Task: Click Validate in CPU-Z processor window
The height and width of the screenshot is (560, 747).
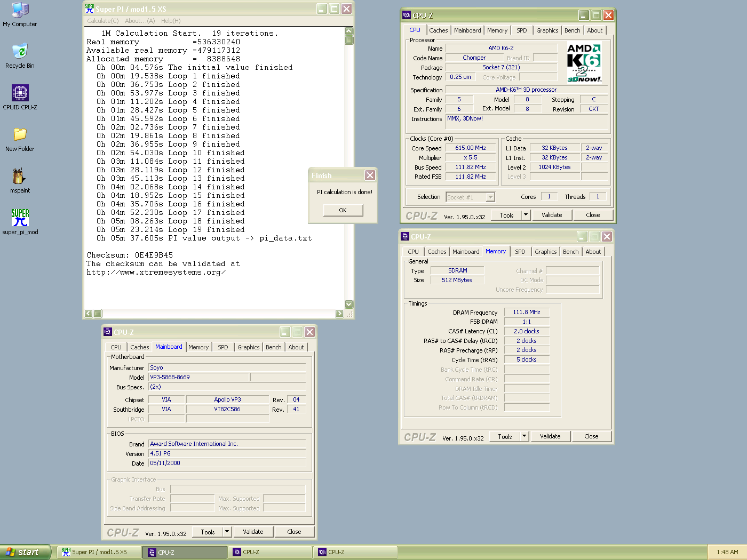Action: [x=552, y=215]
